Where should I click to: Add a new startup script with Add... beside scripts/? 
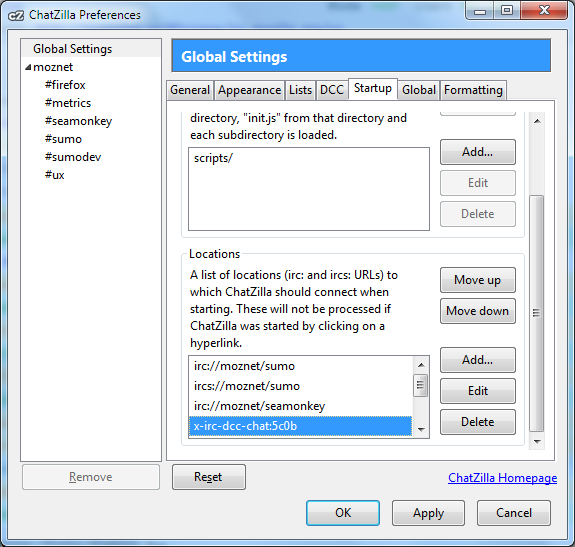coord(477,152)
